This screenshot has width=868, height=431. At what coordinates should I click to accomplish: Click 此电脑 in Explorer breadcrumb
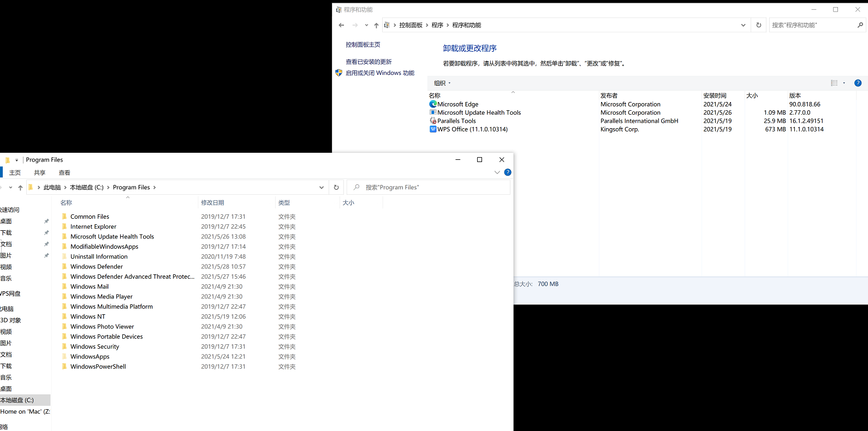click(x=52, y=187)
